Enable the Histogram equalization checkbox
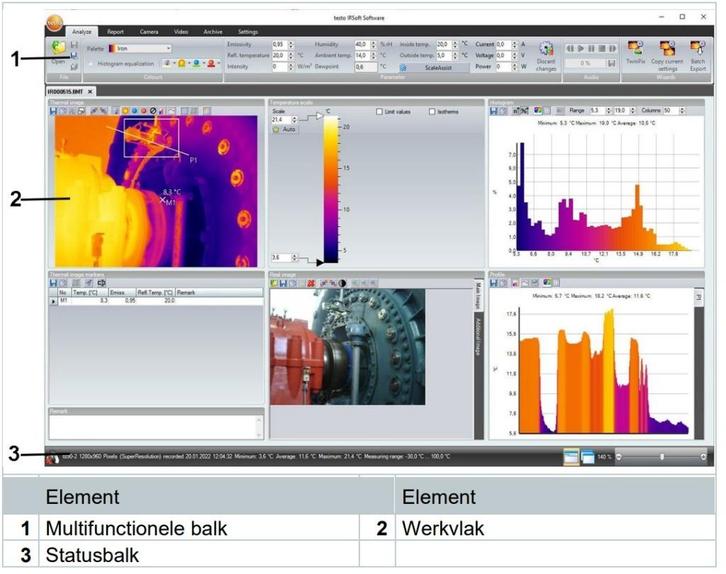726x574 pixels. 90,63
